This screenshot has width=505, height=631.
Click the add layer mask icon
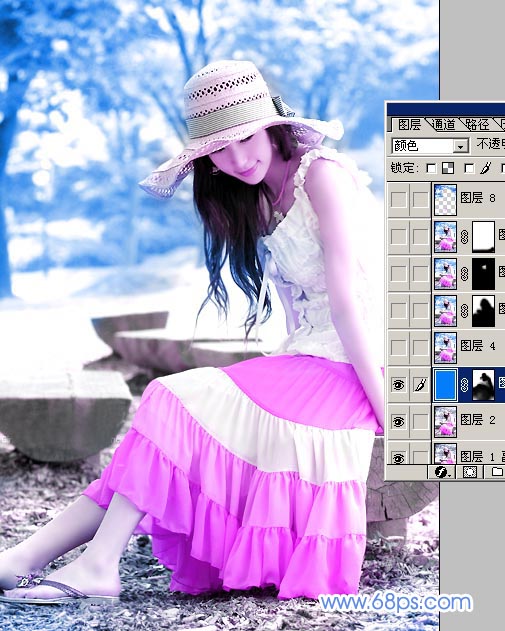[469, 472]
